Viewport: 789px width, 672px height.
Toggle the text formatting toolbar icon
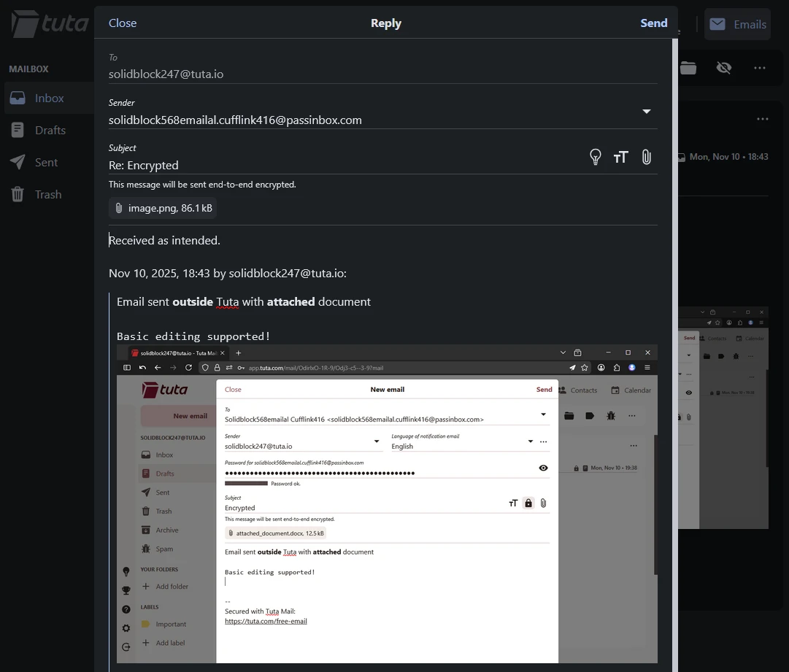click(620, 157)
